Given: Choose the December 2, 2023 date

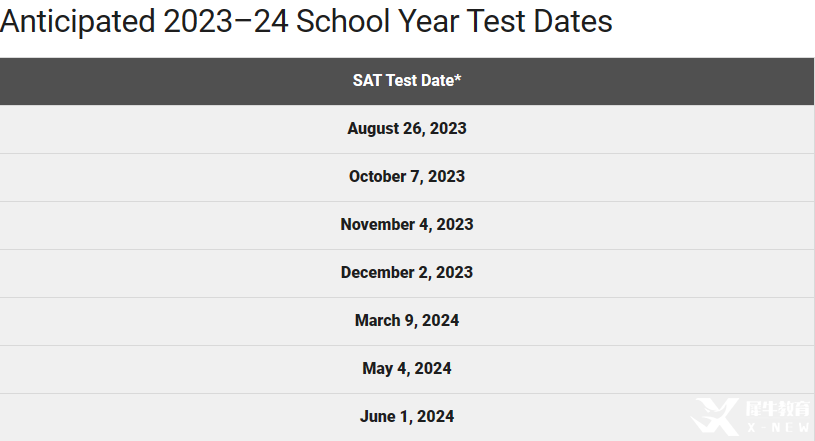Looking at the screenshot, I should [407, 273].
